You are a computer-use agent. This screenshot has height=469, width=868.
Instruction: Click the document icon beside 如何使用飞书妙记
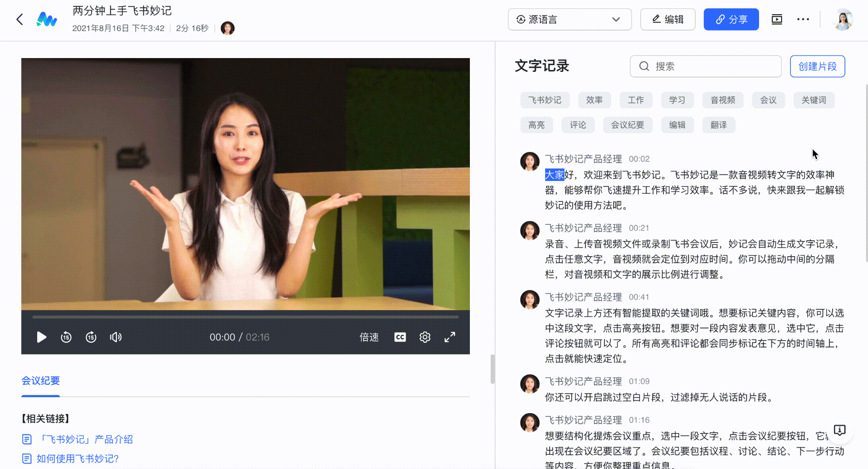tap(27, 458)
